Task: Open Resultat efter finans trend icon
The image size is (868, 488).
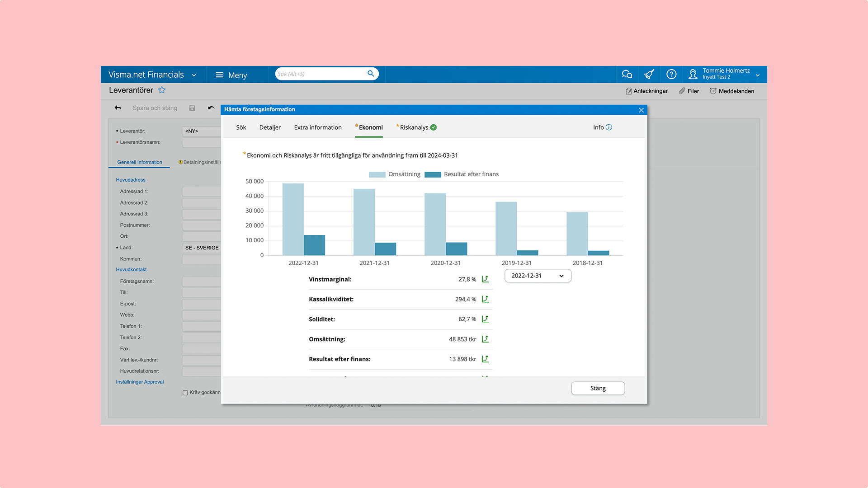Action: tap(485, 359)
